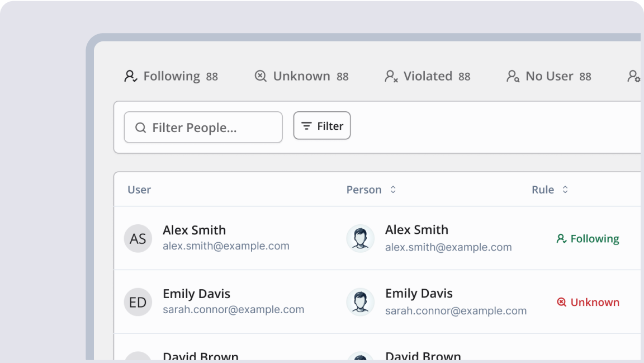Click the magnifier icon in search box

141,128
